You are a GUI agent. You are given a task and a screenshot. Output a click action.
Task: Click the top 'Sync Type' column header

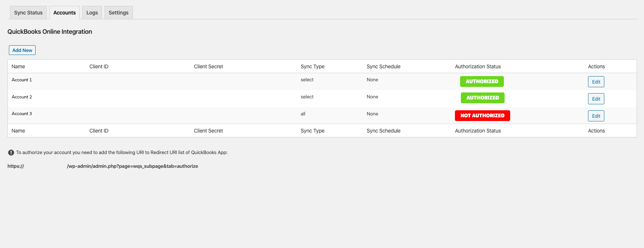[x=313, y=66]
